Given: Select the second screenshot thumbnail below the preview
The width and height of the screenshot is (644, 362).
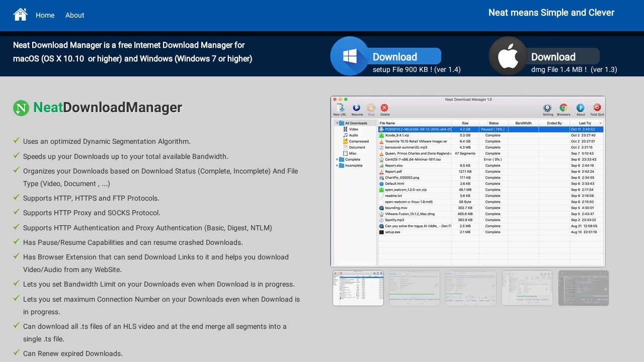Looking at the screenshot, I should tap(414, 288).
